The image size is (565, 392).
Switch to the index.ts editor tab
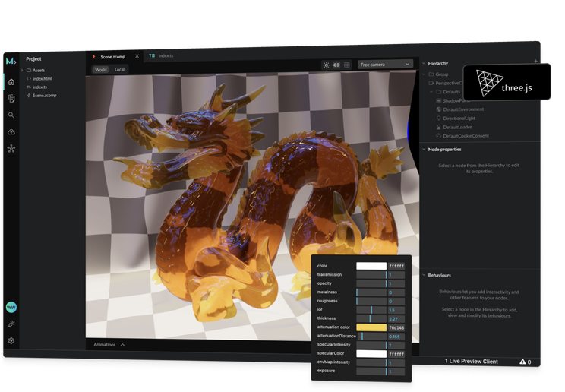[161, 56]
